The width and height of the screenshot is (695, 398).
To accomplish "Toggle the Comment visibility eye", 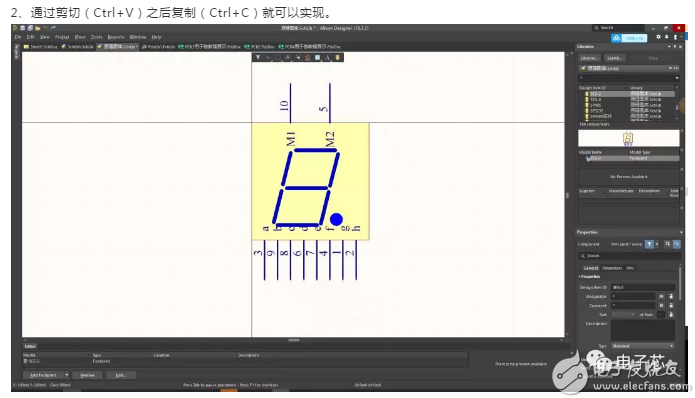I will 661,305.
